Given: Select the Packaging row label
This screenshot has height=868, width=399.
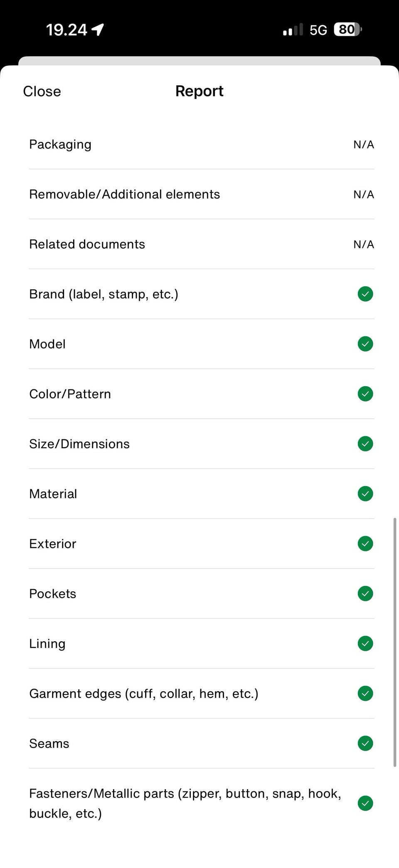Looking at the screenshot, I should tap(60, 144).
